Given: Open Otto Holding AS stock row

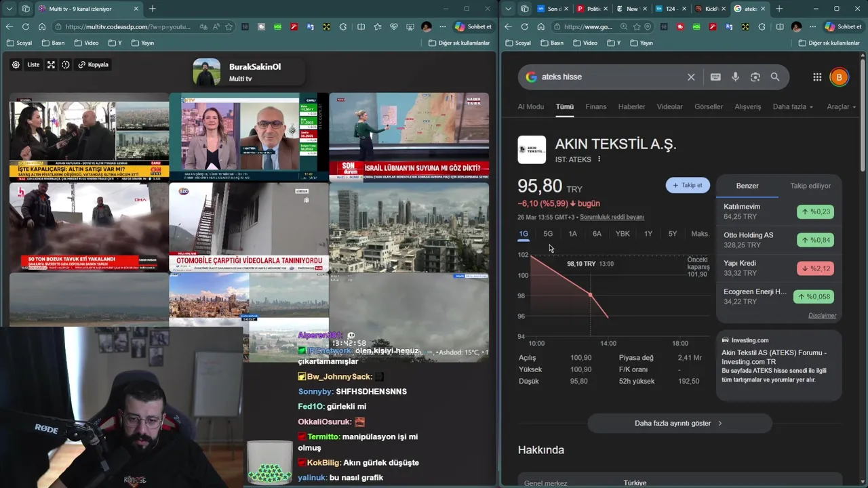Looking at the screenshot, I should pyautogui.click(x=778, y=240).
